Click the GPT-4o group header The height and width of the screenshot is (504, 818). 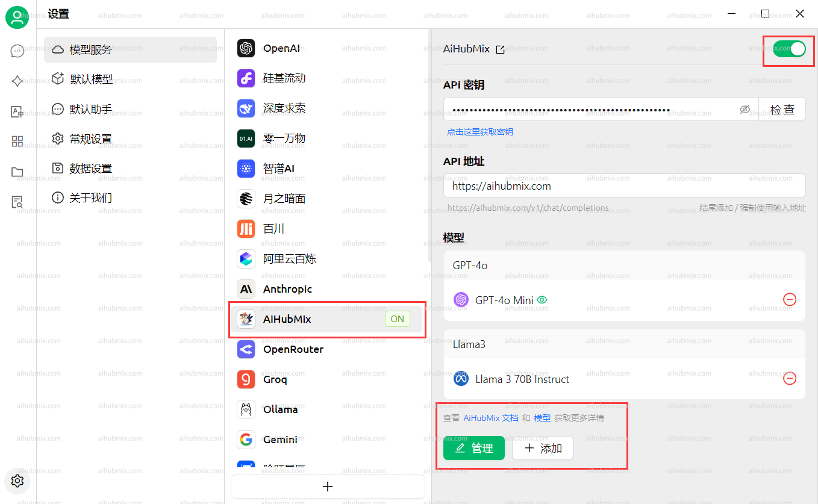(624, 265)
